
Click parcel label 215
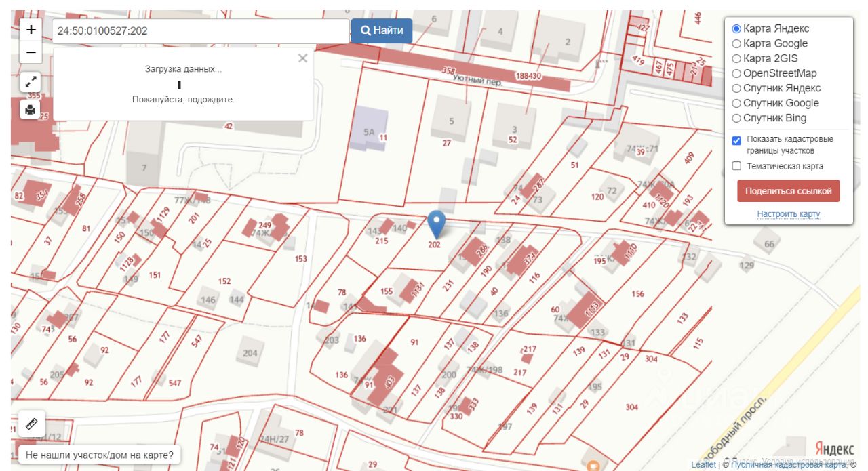point(382,241)
